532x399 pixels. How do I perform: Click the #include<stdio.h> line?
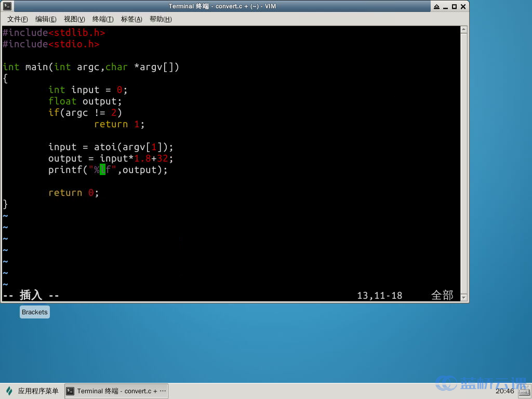(x=51, y=44)
